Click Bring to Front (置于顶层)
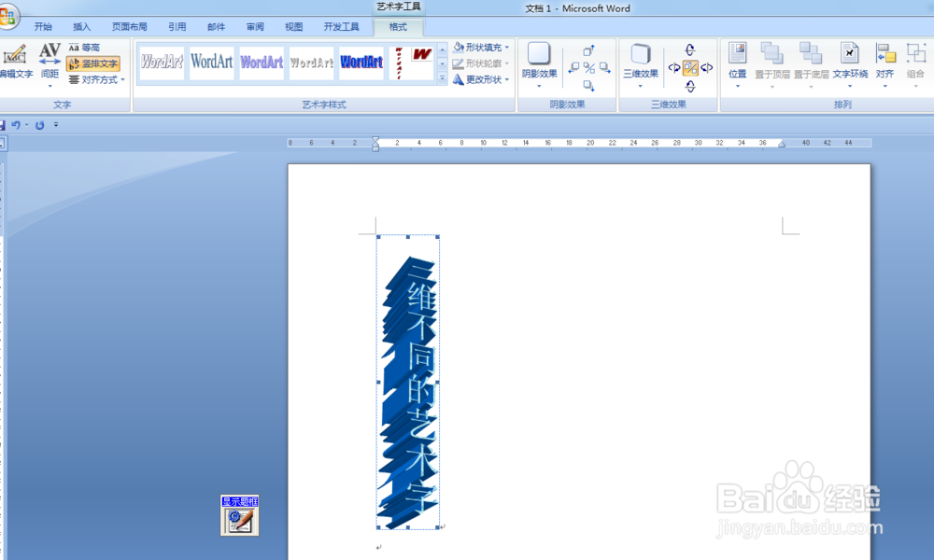The image size is (934, 560). click(772, 65)
